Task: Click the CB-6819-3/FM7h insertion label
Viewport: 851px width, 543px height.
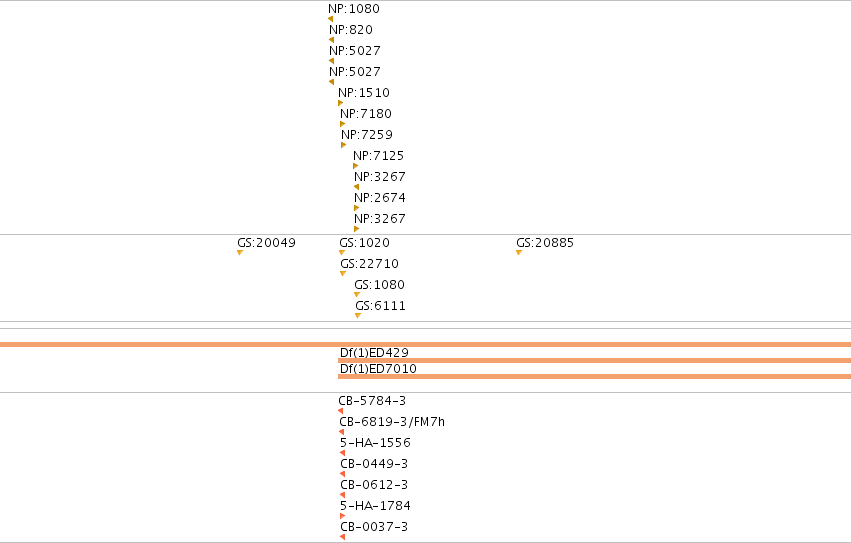Action: tap(392, 422)
